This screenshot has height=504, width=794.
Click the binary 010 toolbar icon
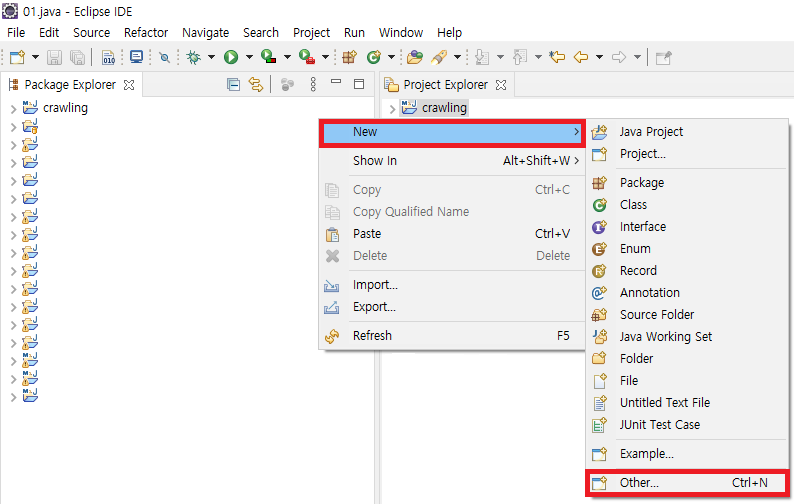108,57
